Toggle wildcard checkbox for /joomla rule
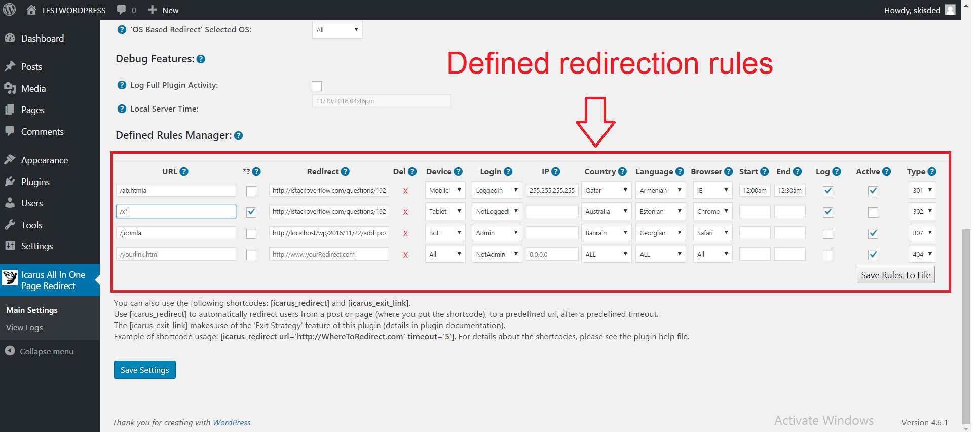980x432 pixels. 251,234
